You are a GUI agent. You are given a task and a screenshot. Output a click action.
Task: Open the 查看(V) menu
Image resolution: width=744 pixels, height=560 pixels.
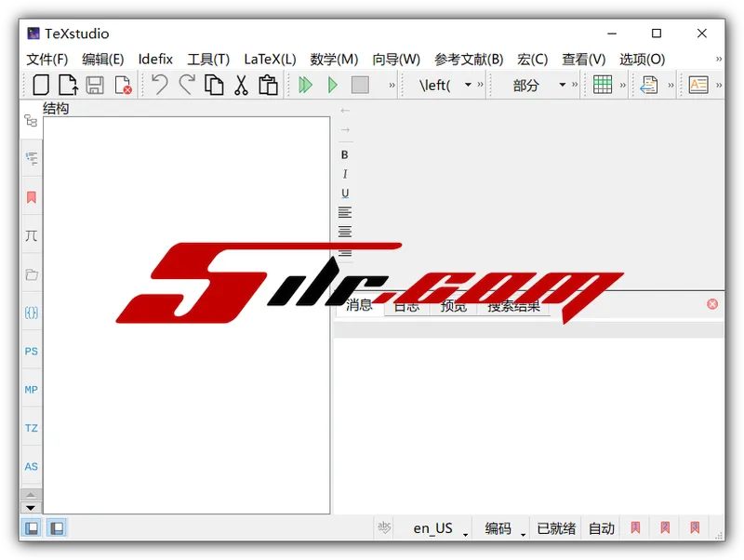tap(584, 60)
